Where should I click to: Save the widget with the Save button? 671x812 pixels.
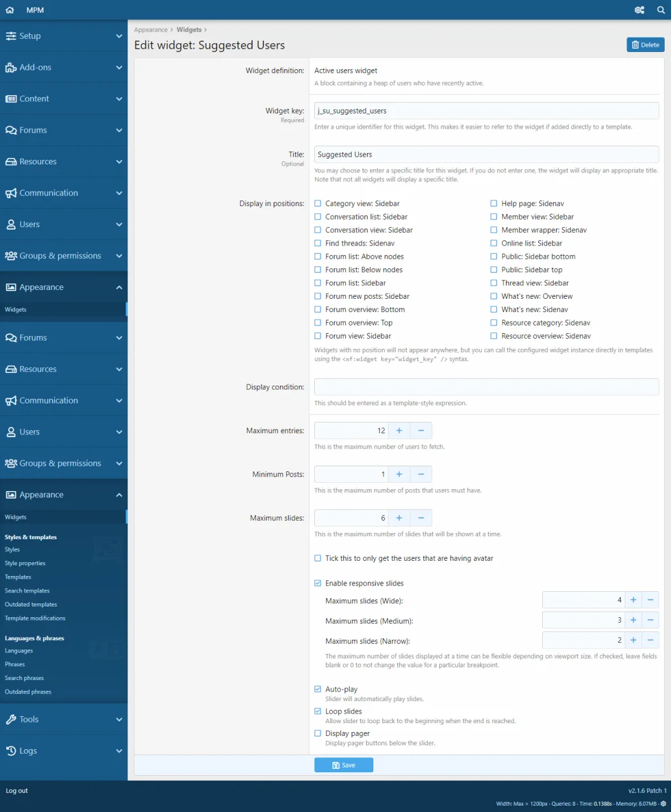[343, 766]
